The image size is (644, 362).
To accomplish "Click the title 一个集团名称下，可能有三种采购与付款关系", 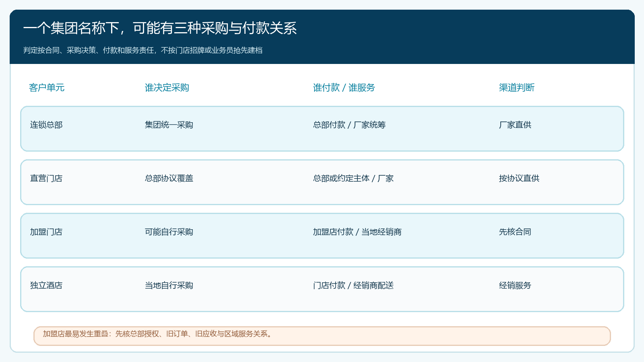I will point(160,28).
